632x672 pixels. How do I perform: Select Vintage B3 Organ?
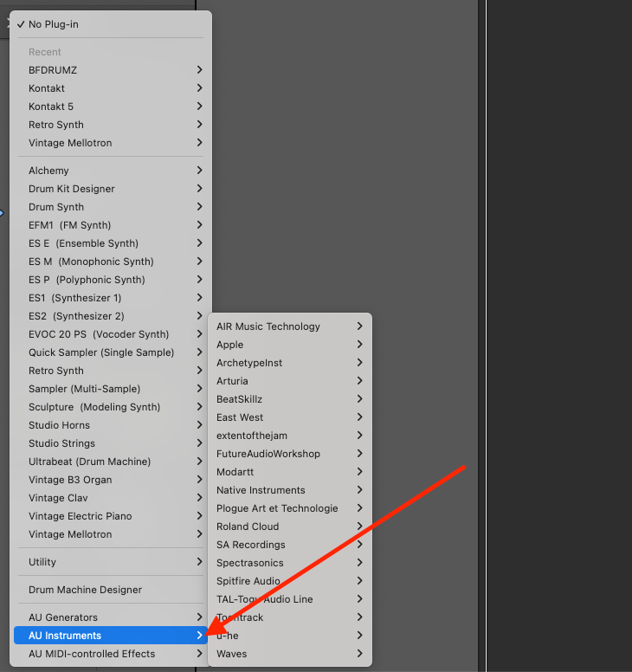(x=111, y=480)
